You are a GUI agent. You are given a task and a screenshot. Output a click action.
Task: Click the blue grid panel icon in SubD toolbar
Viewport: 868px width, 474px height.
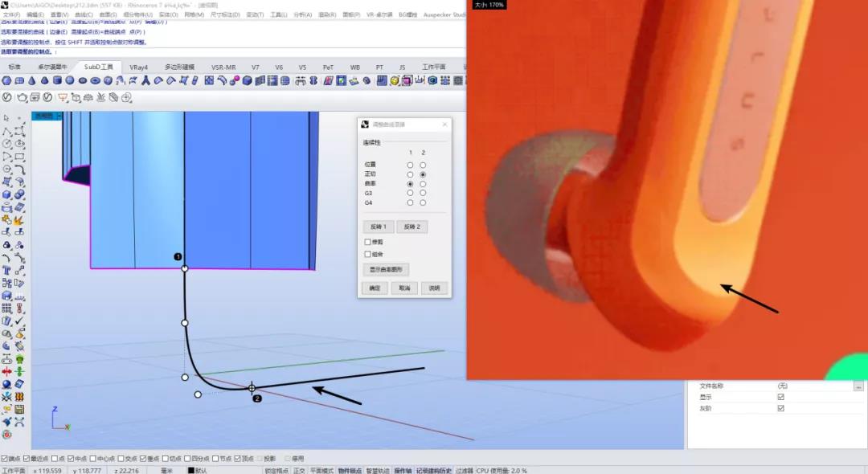[381, 81]
